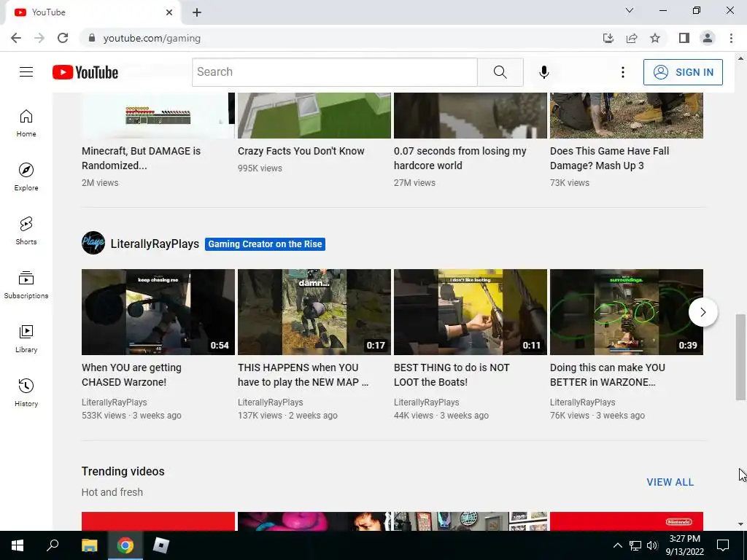This screenshot has width=747, height=560.
Task: Click the search magnifier button
Action: (500, 72)
